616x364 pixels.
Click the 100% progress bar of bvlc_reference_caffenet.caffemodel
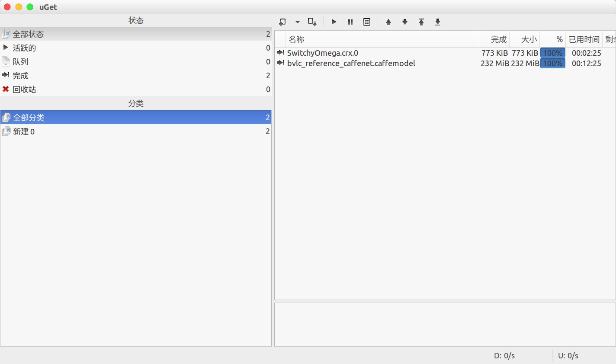[x=553, y=63]
